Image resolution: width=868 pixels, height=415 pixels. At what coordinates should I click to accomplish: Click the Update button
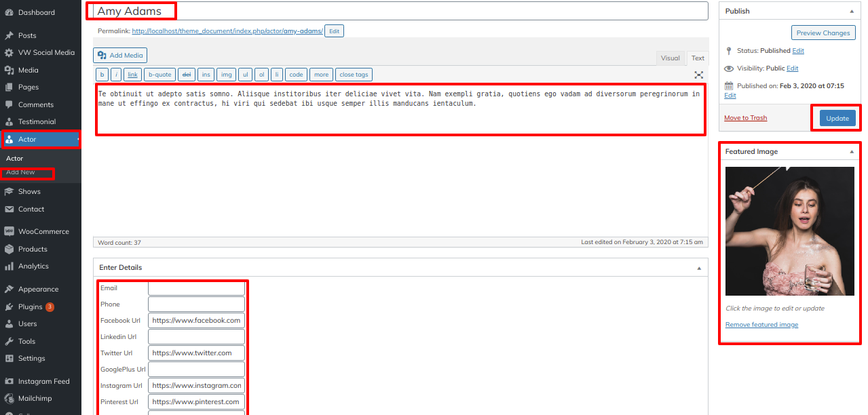pyautogui.click(x=837, y=118)
